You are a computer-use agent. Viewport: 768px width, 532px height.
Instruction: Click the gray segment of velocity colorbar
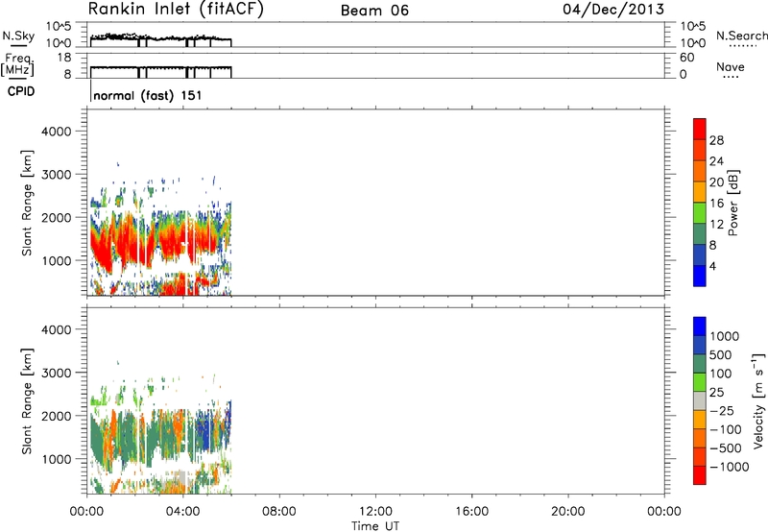tap(700, 400)
